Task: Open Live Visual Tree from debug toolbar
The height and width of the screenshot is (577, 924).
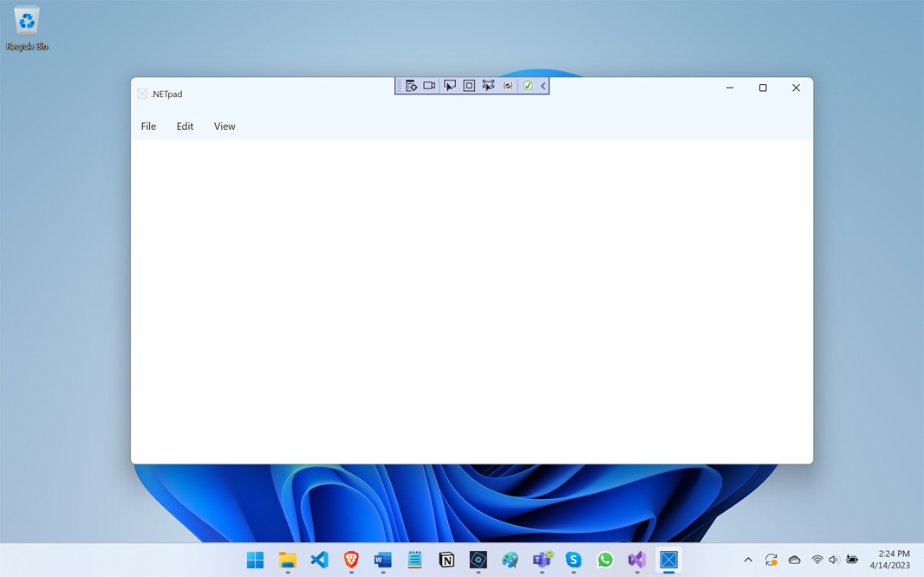Action: pos(411,86)
